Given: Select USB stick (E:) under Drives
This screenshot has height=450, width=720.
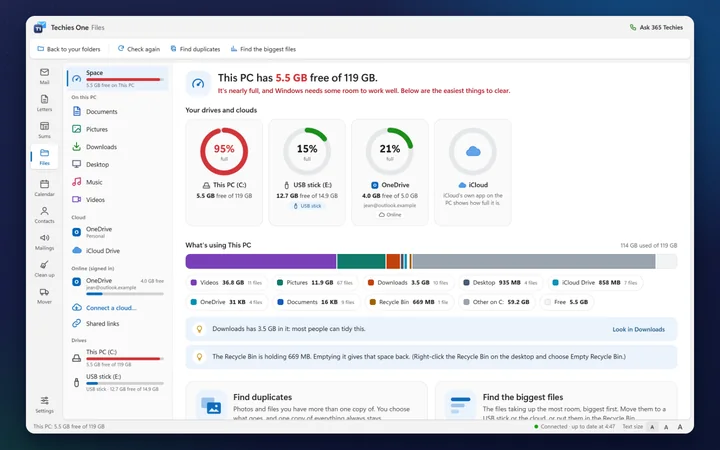Looking at the screenshot, I should point(118,382).
